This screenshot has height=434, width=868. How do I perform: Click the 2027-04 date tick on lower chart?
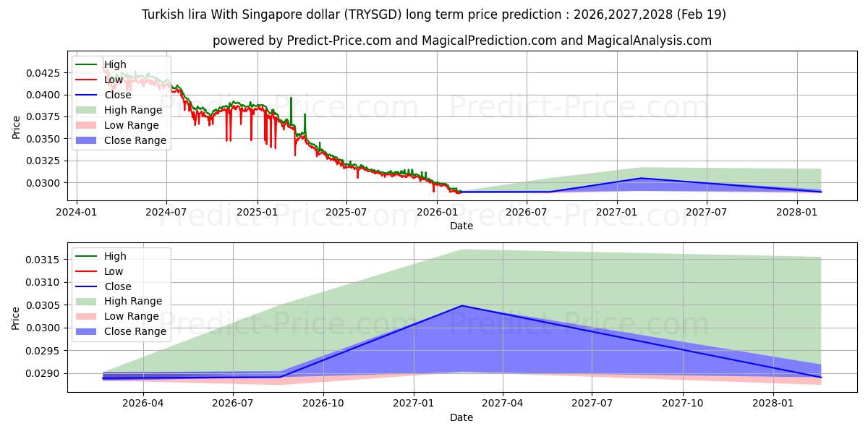click(502, 404)
